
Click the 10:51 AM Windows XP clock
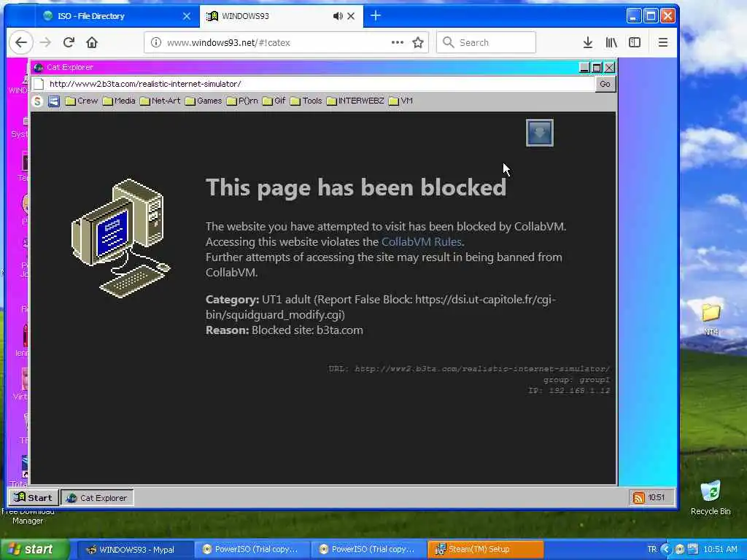(x=720, y=550)
